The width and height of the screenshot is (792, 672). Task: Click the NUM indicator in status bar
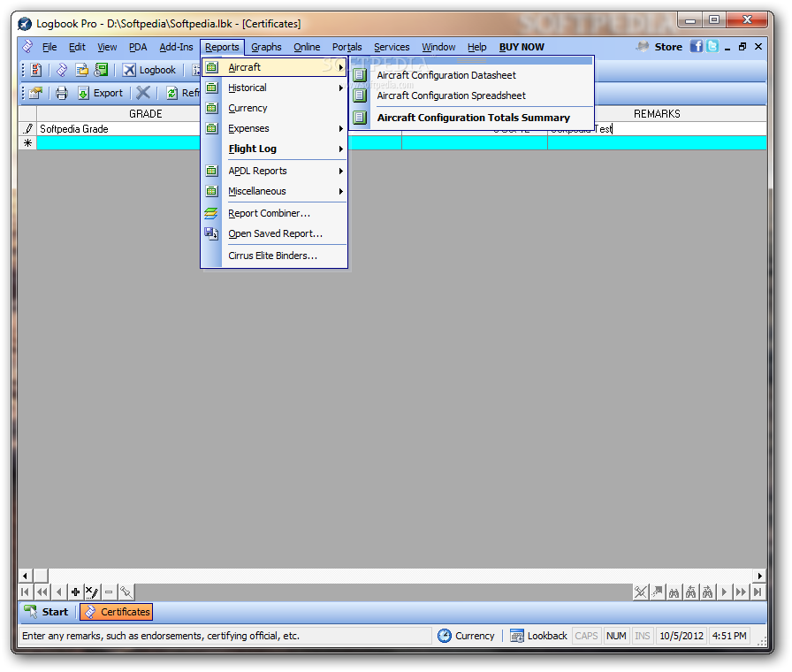[x=616, y=636]
